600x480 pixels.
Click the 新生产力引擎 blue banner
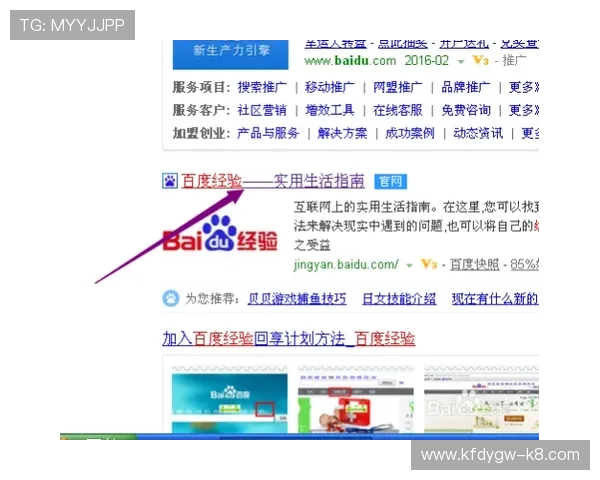(230, 54)
